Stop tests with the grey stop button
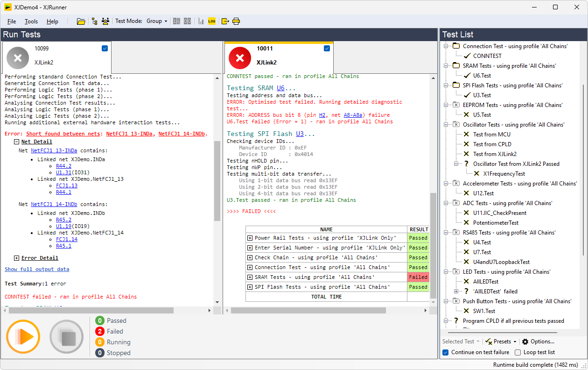Viewport: 588px width, 370px height. [x=67, y=336]
